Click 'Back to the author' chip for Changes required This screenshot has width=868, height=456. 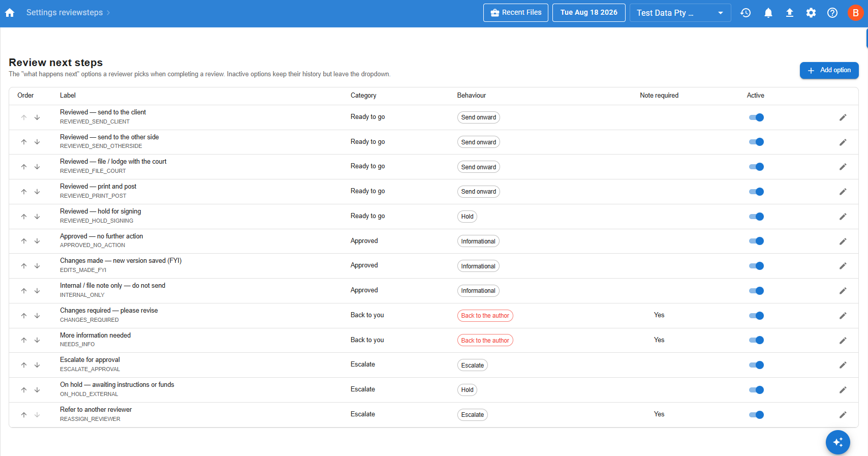(485, 316)
